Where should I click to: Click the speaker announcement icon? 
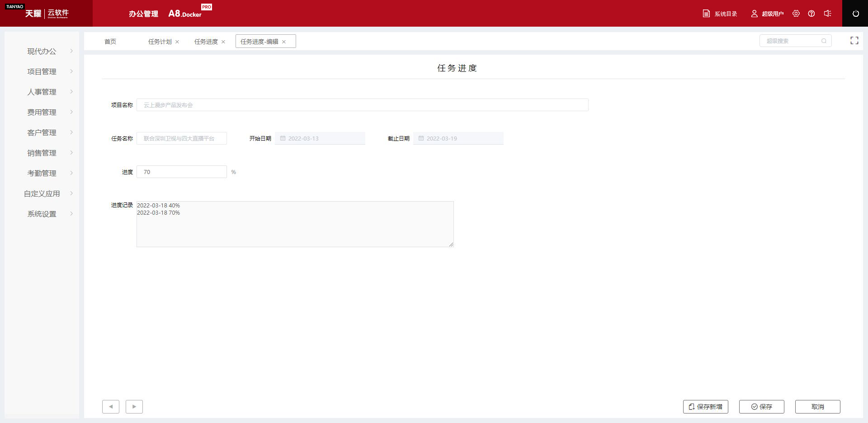click(x=827, y=14)
